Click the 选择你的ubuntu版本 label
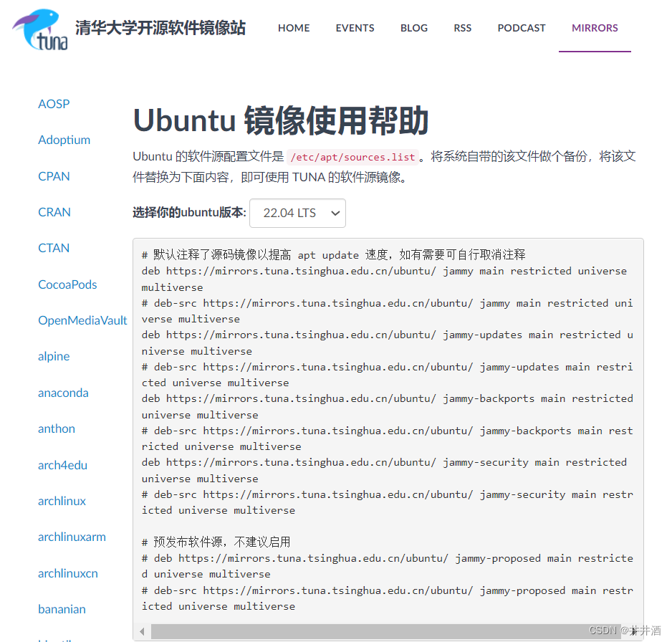This screenshot has height=642, width=672. (x=189, y=213)
